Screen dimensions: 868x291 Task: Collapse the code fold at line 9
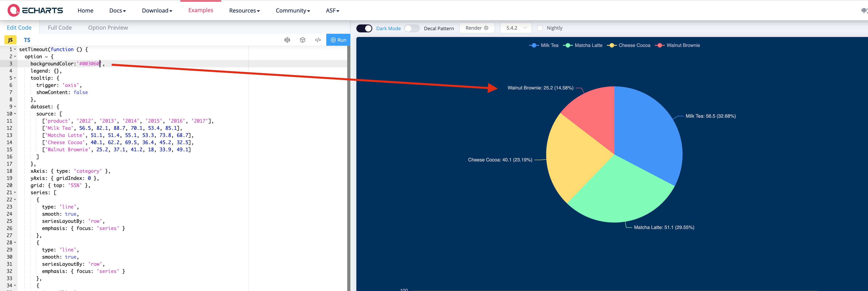coord(15,107)
